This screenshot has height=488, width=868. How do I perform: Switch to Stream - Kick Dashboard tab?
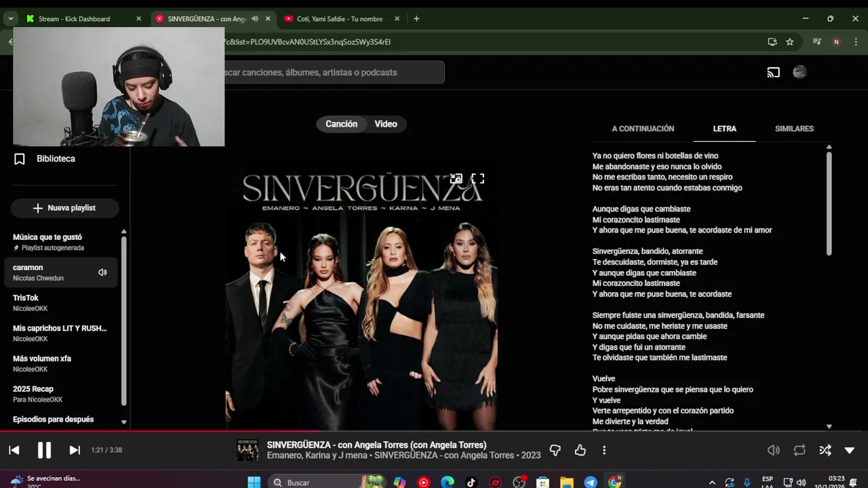[74, 19]
